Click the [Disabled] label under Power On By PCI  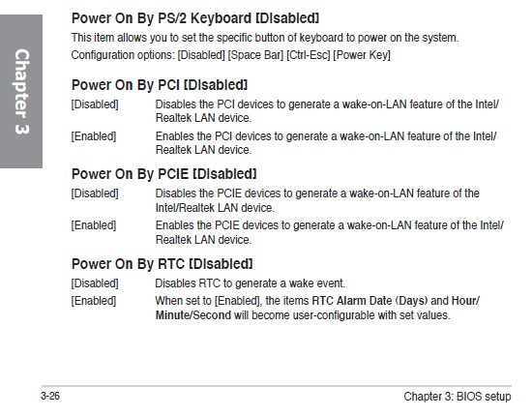pyautogui.click(x=95, y=104)
